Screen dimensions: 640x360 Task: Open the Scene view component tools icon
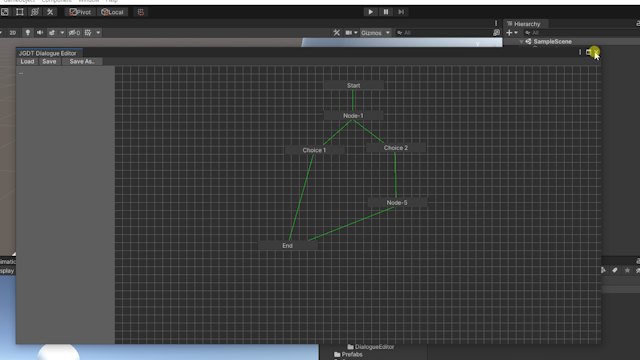coord(336,33)
